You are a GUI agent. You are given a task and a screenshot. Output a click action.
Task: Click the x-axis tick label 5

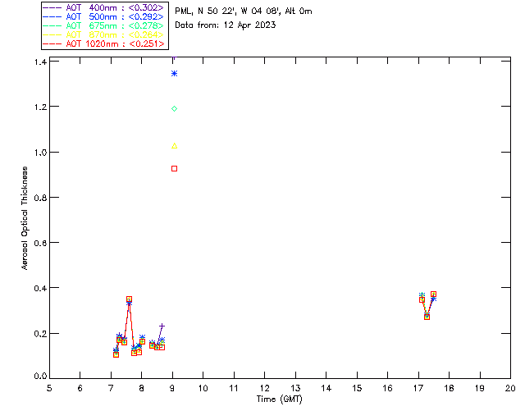[x=49, y=388]
